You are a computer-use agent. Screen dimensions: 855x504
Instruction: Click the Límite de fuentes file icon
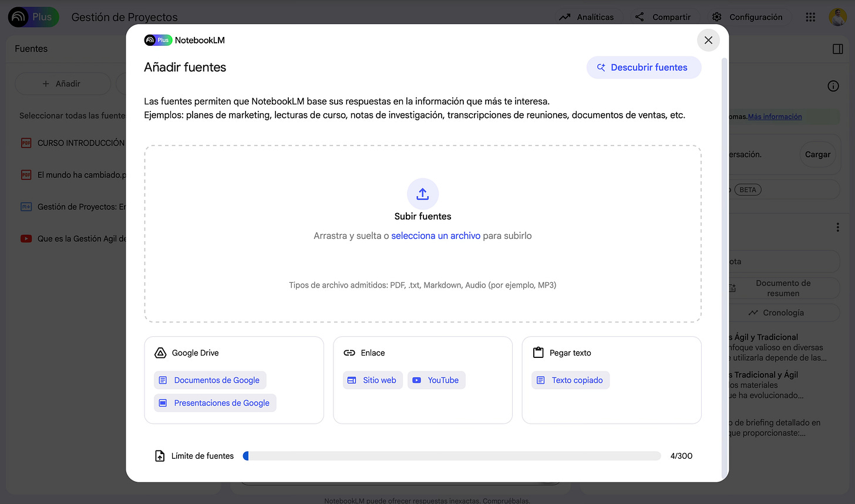click(x=160, y=456)
